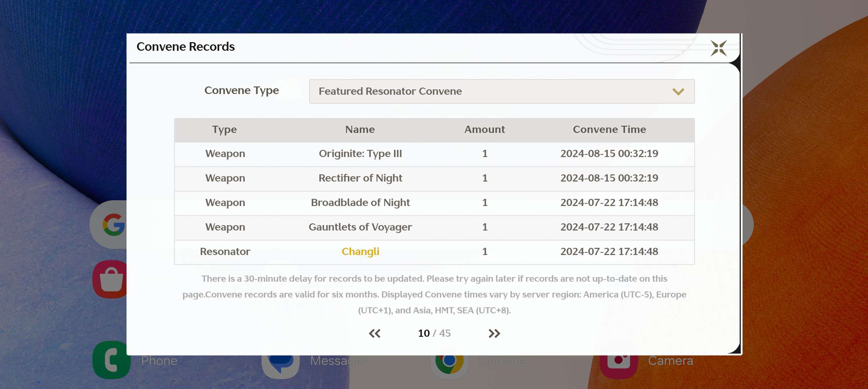Expand the Convene Type dropdown chevron
This screenshot has width=868, height=389.
(x=678, y=91)
